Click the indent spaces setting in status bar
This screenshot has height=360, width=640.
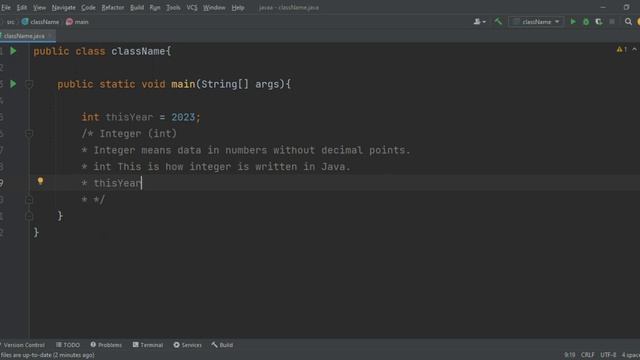(x=630, y=355)
